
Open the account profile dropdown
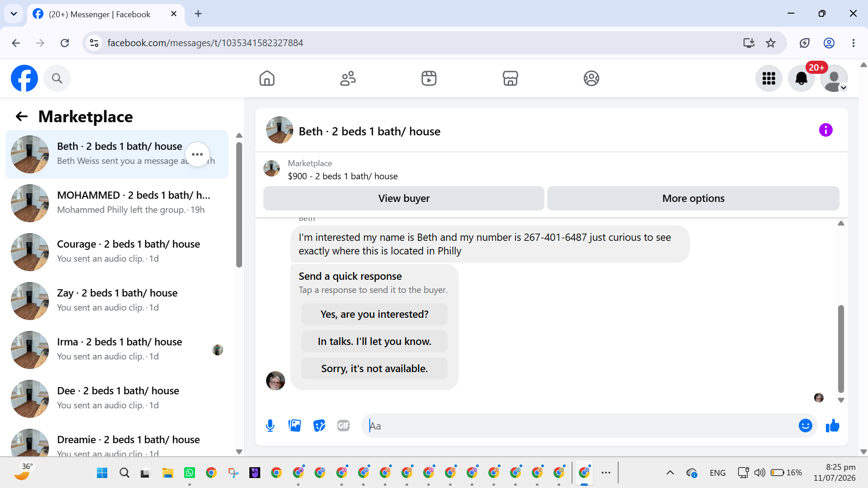coord(834,78)
